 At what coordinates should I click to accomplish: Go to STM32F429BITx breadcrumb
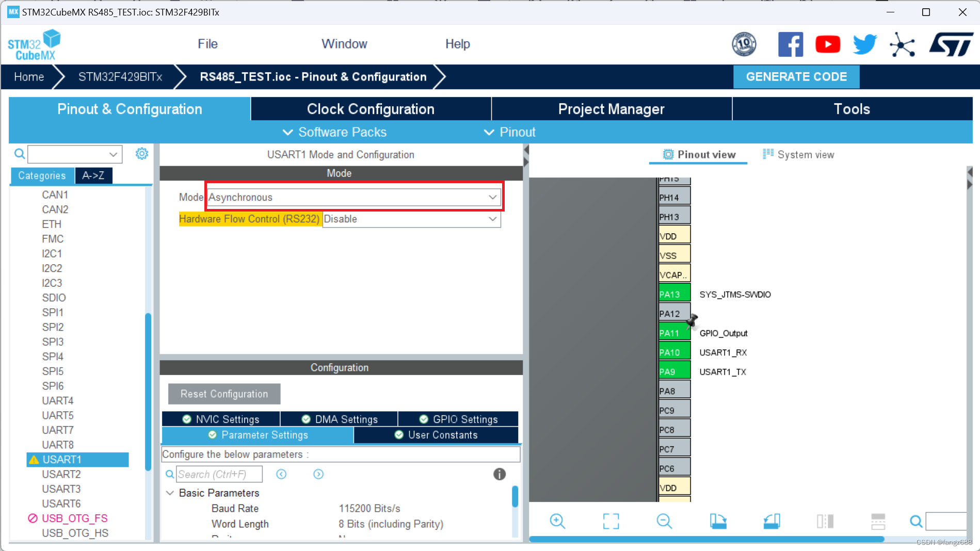tap(120, 77)
